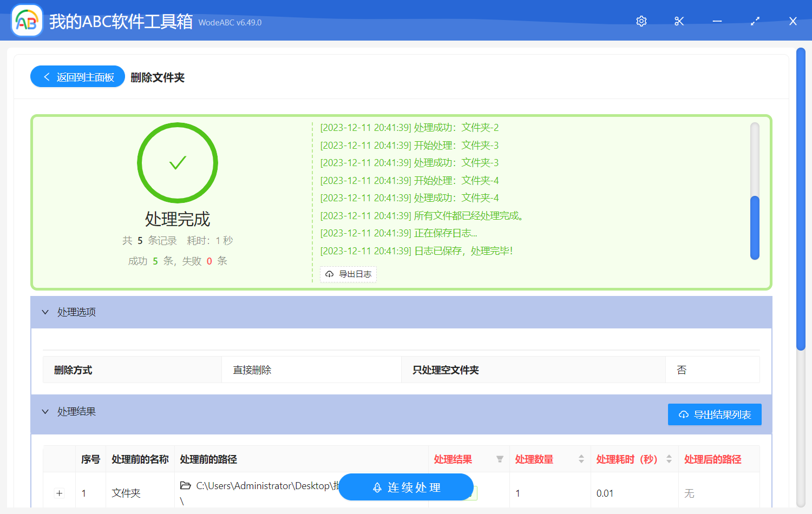Viewport: 812px width, 514px height.
Task: Sort by 处理数量 column arrows
Action: [581, 459]
